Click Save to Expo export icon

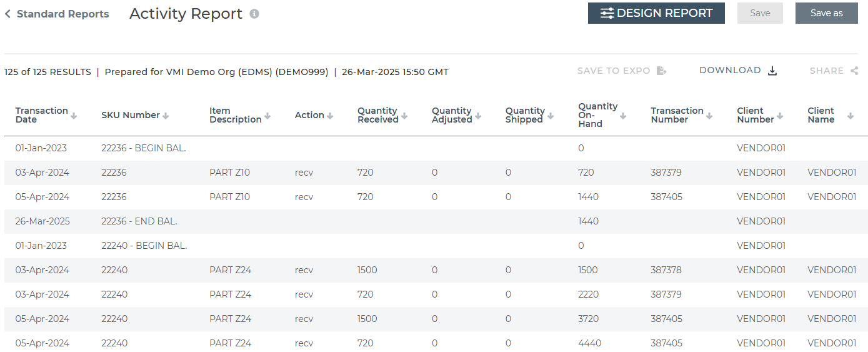pos(662,71)
